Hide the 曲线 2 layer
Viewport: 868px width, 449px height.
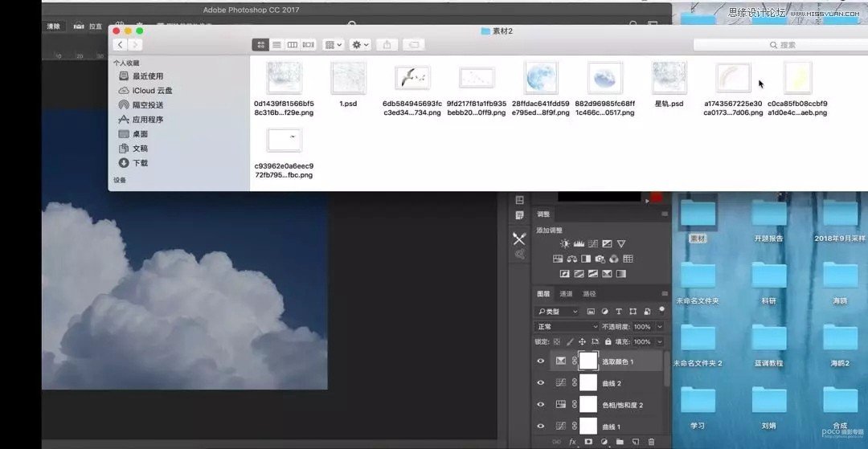click(541, 382)
